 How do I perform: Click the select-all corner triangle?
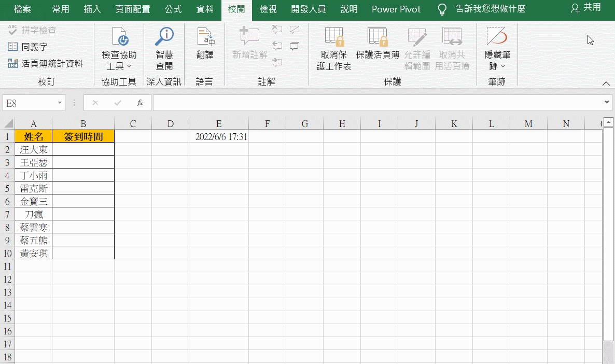pyautogui.click(x=8, y=123)
